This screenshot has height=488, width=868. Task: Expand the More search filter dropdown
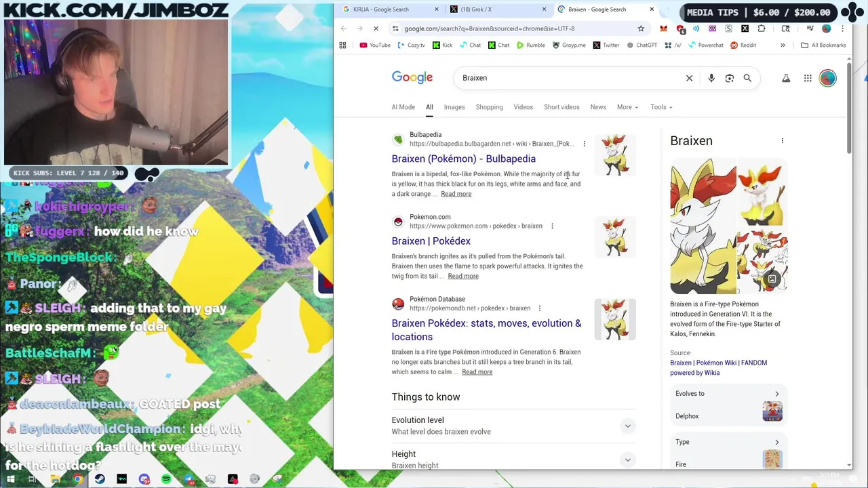coord(627,107)
